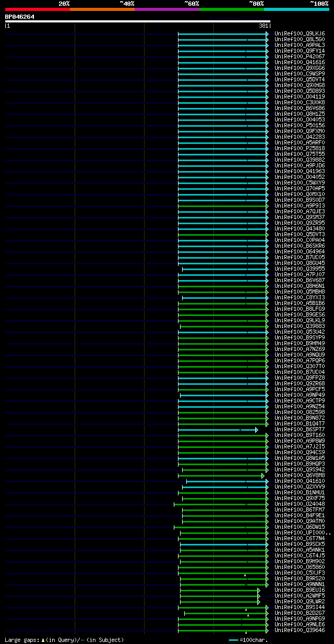This screenshot has width=334, height=644.
Task: Open the UniRef100_B6V687 entry
Action: pos(301,280)
